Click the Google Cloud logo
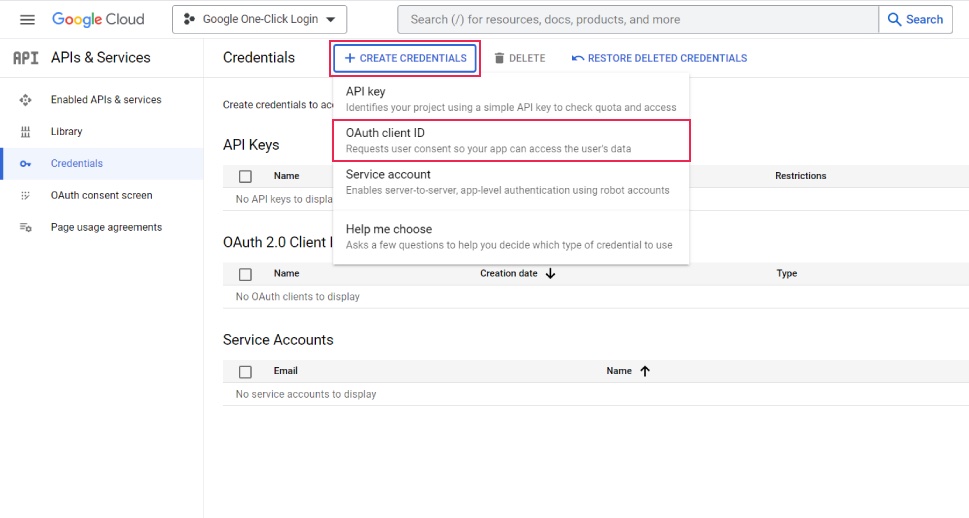Image resolution: width=969 pixels, height=518 pixels. [98, 19]
